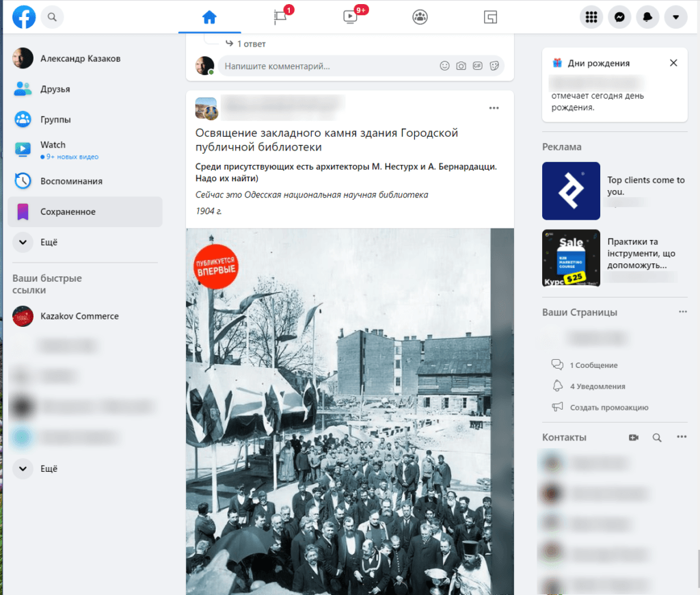Attach a photo with camera icon
700x595 pixels.
point(461,66)
